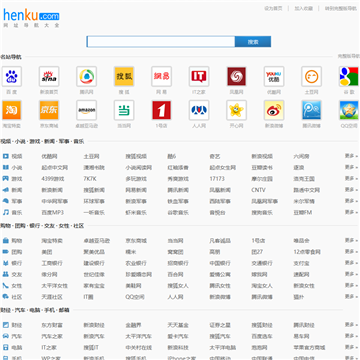The width and height of the screenshot is (360, 360).
Task: Open the CNTV news link
Action: (258, 190)
